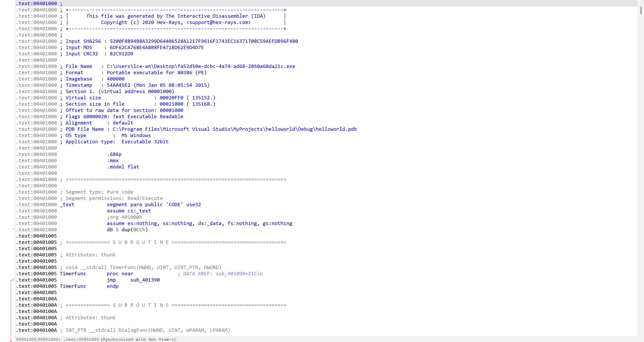Select TimerFunc label on proc near line
This screenshot has width=644, height=342.
[73, 274]
